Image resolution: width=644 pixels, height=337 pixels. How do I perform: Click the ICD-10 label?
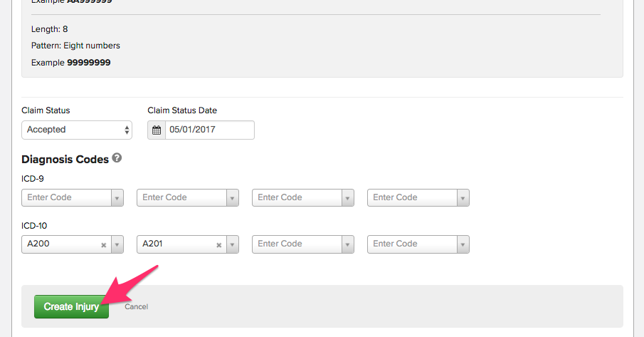(34, 226)
